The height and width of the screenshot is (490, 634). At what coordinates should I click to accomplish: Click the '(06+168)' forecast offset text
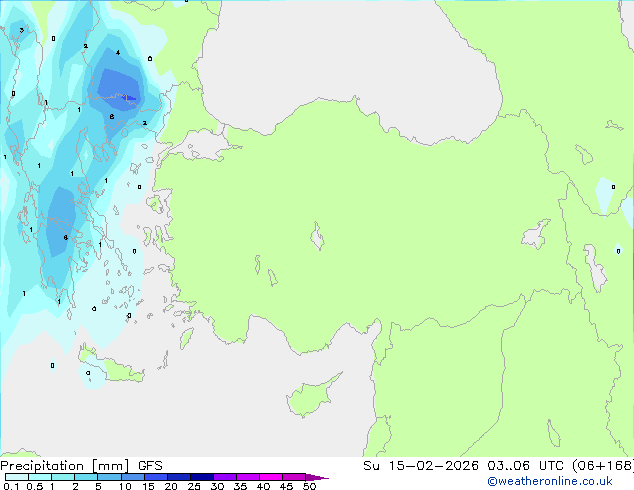[602, 466]
